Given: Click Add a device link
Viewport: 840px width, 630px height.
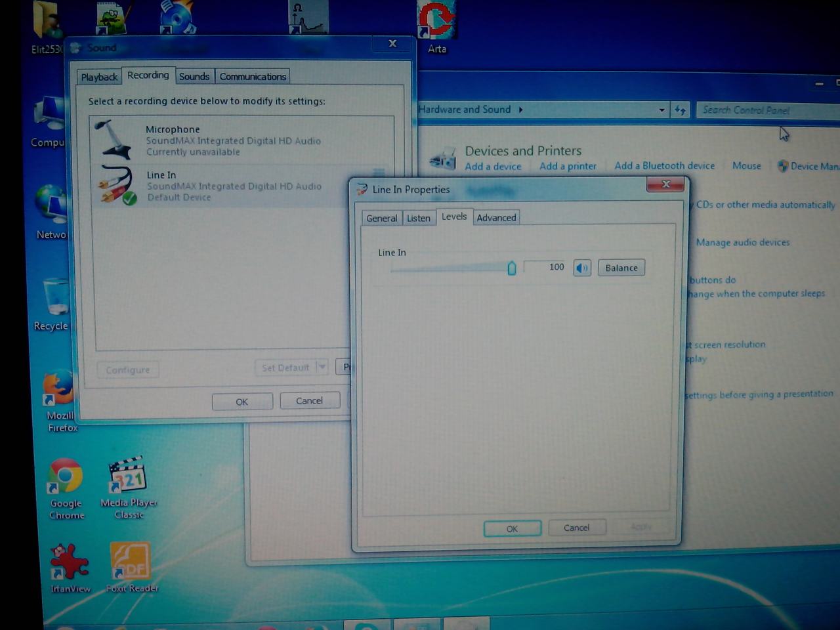Looking at the screenshot, I should coord(493,167).
